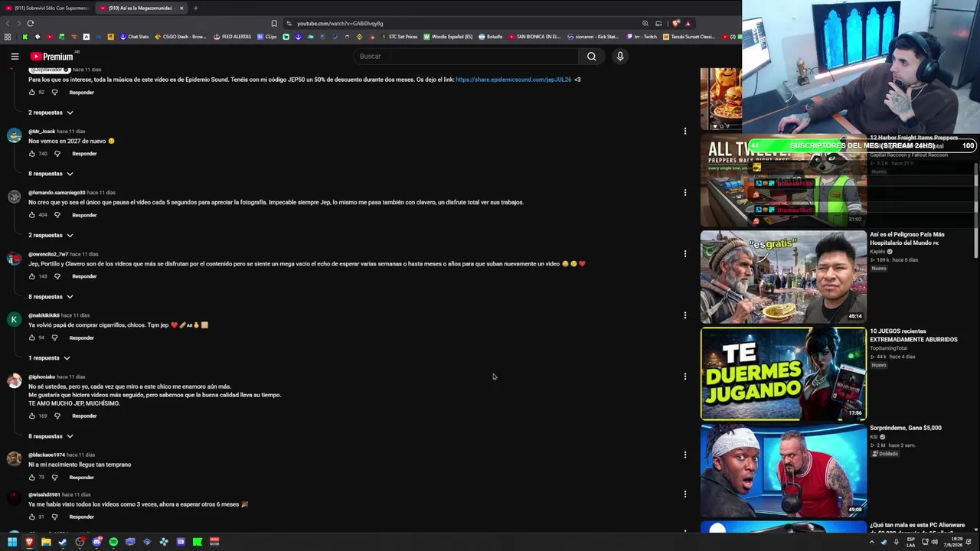
Task: Reload the page in the browser
Action: (x=30, y=23)
